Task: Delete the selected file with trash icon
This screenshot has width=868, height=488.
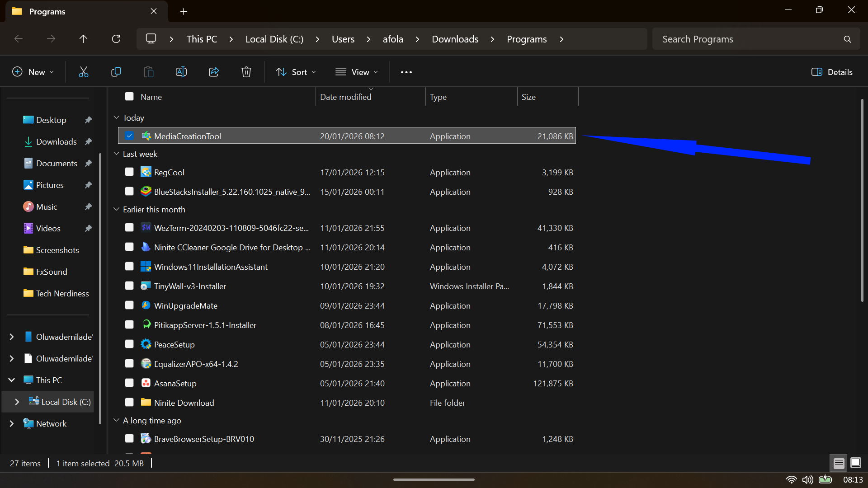Action: tap(246, 72)
